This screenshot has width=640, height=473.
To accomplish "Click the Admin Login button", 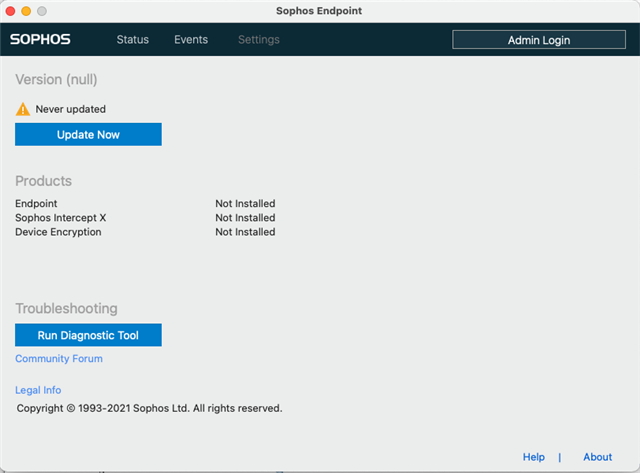I will click(x=539, y=40).
